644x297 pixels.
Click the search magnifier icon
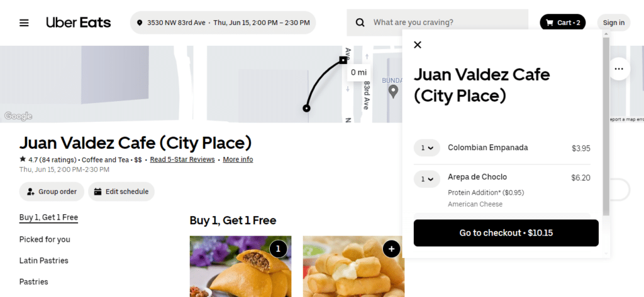pyautogui.click(x=360, y=23)
